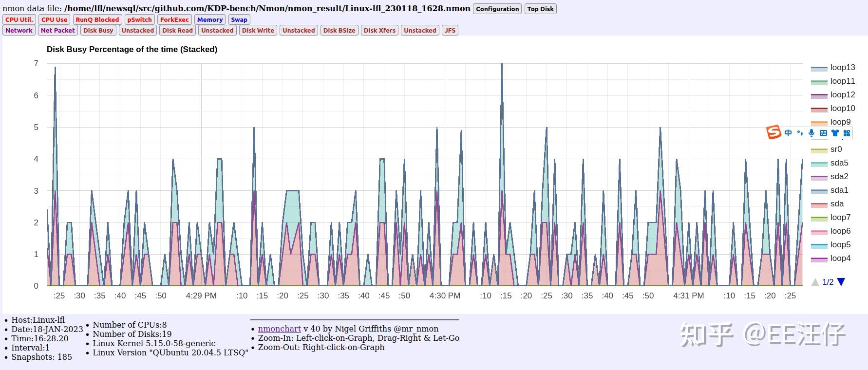Toggle loop10 series in legend

point(833,109)
